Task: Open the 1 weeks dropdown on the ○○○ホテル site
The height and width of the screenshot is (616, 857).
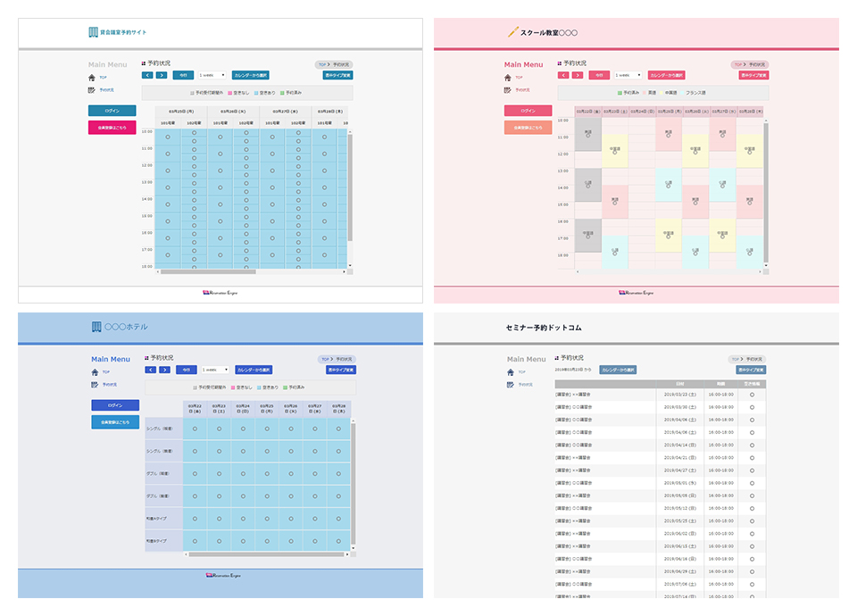Action: (x=215, y=370)
